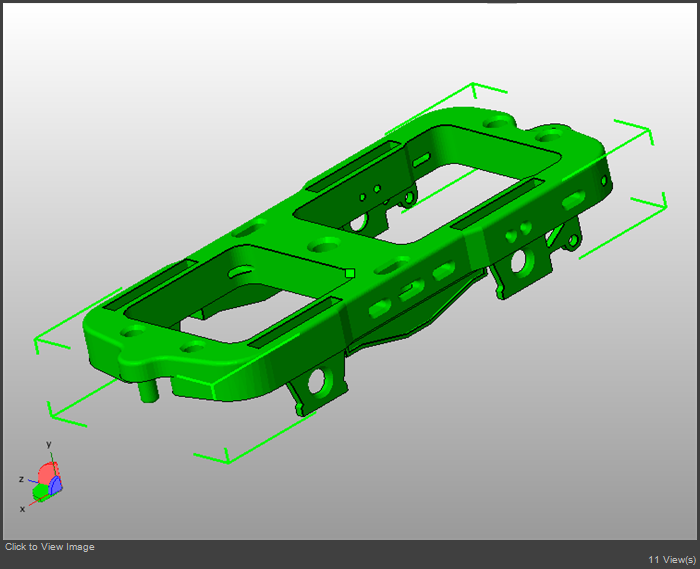Click the 'Click to View Image' link
Screen dimensions: 700x569
(x=50, y=547)
